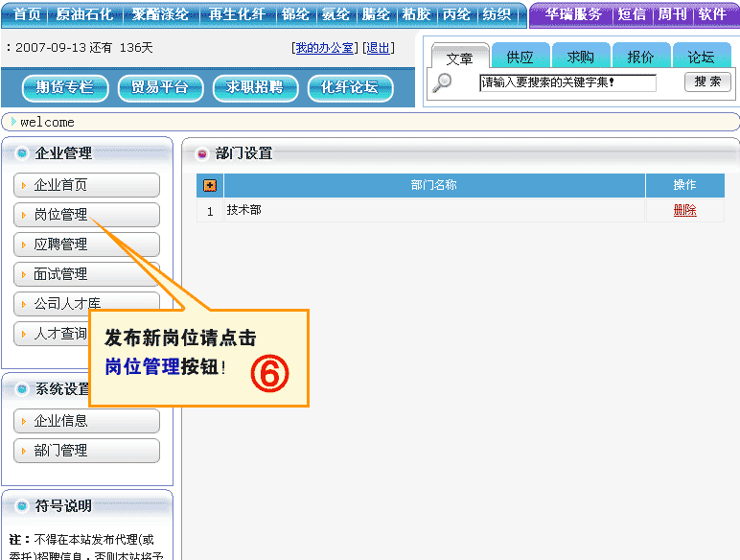
Task: Select the 报价 search tab
Action: 640,57
